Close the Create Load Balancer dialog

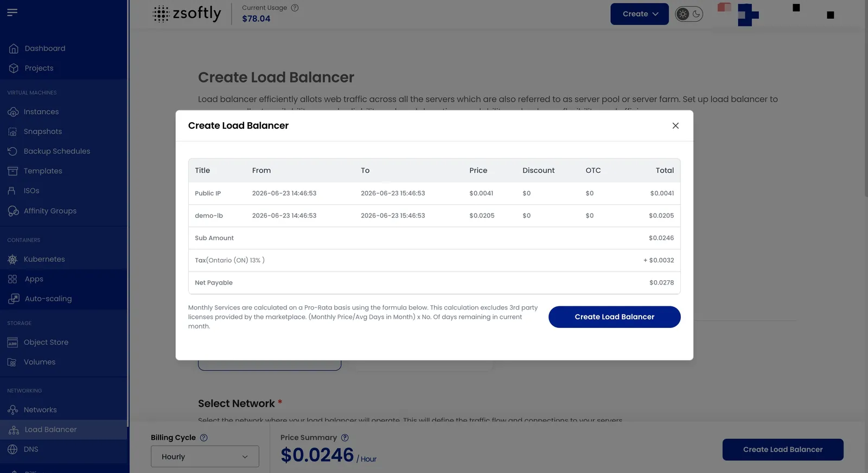point(675,126)
